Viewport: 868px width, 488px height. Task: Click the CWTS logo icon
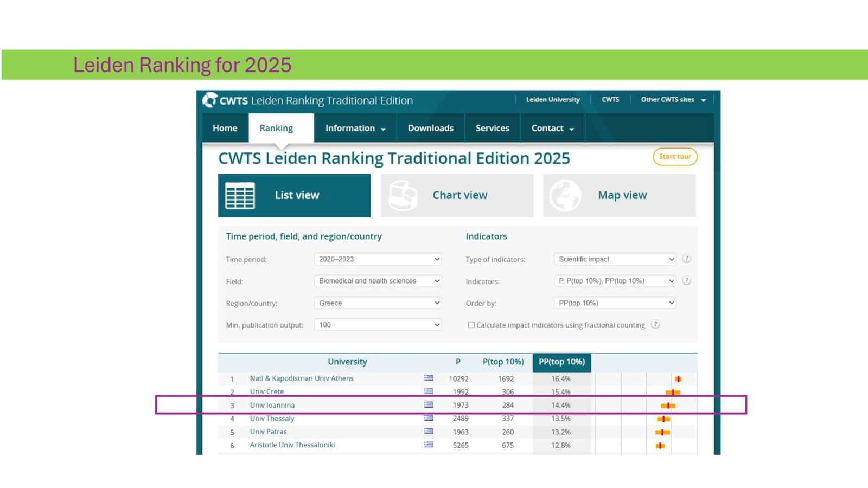[210, 100]
